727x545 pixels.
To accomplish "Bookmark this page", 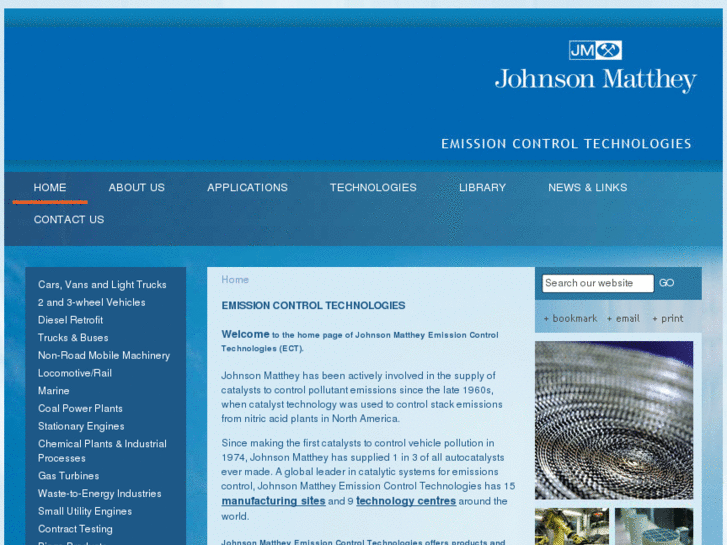I will [x=571, y=318].
